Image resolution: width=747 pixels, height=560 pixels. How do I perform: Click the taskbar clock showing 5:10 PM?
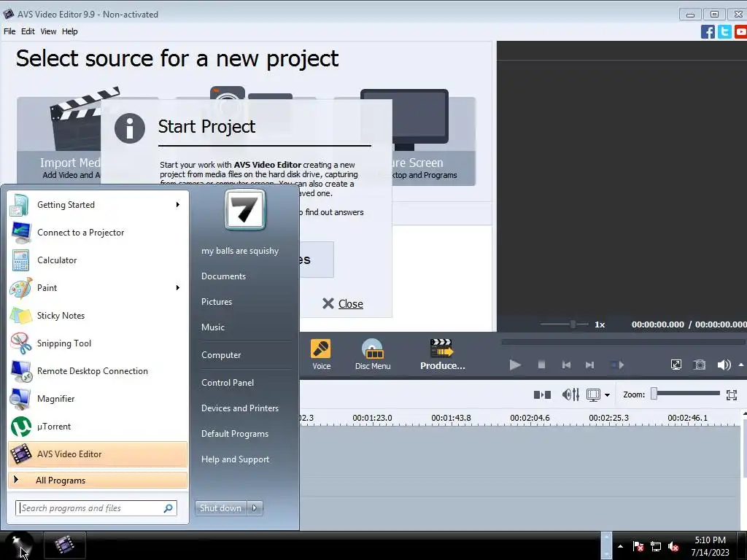click(711, 546)
